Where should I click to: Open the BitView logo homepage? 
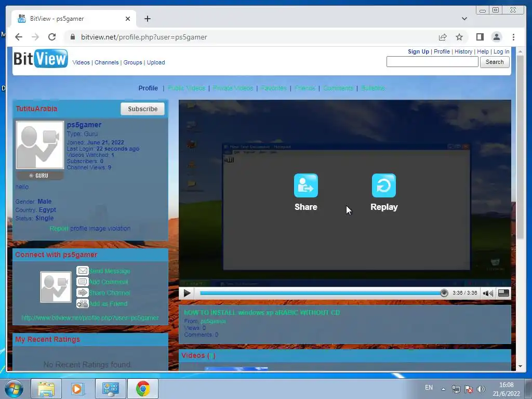click(41, 59)
